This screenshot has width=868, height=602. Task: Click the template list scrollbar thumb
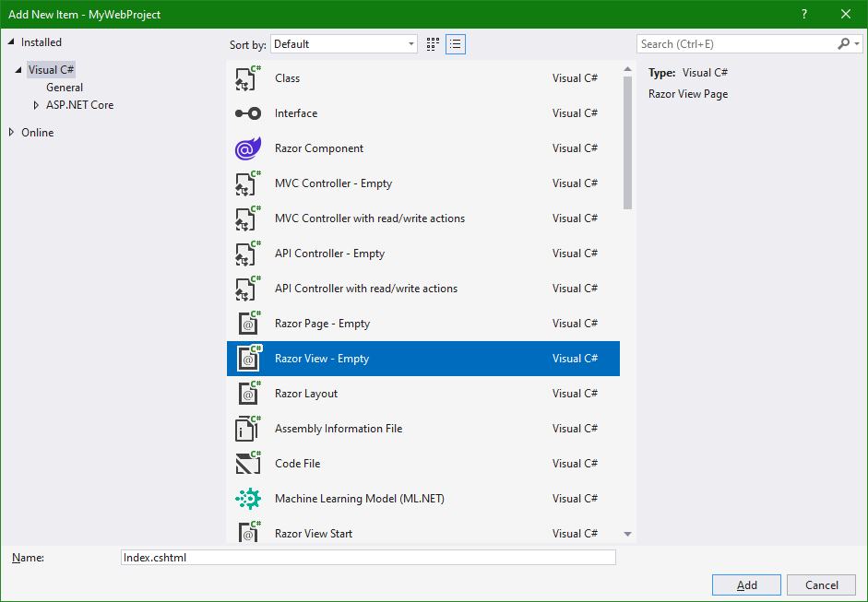[627, 143]
